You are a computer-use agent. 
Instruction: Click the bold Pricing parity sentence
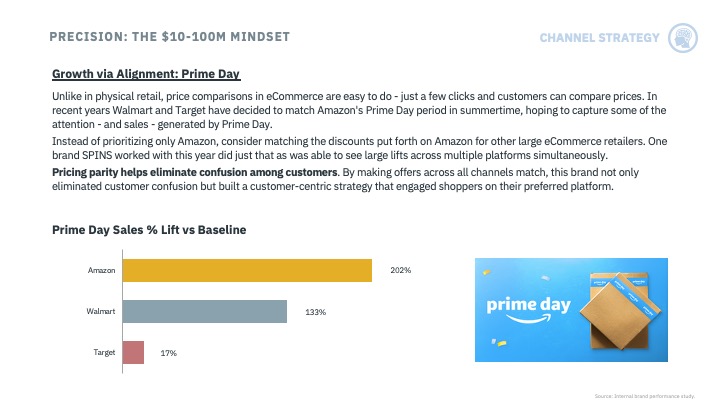(195, 172)
